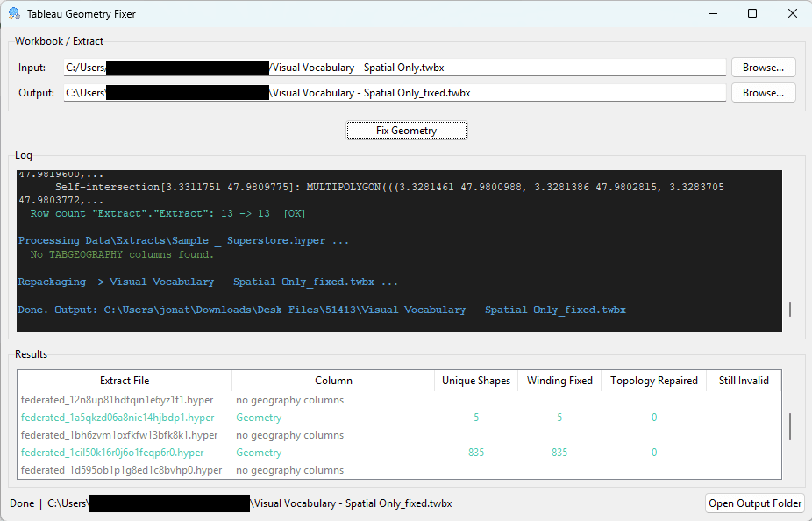The height and width of the screenshot is (521, 812).
Task: Click 'Processing Data\Extracts\Sample' log line
Action: pos(184,240)
